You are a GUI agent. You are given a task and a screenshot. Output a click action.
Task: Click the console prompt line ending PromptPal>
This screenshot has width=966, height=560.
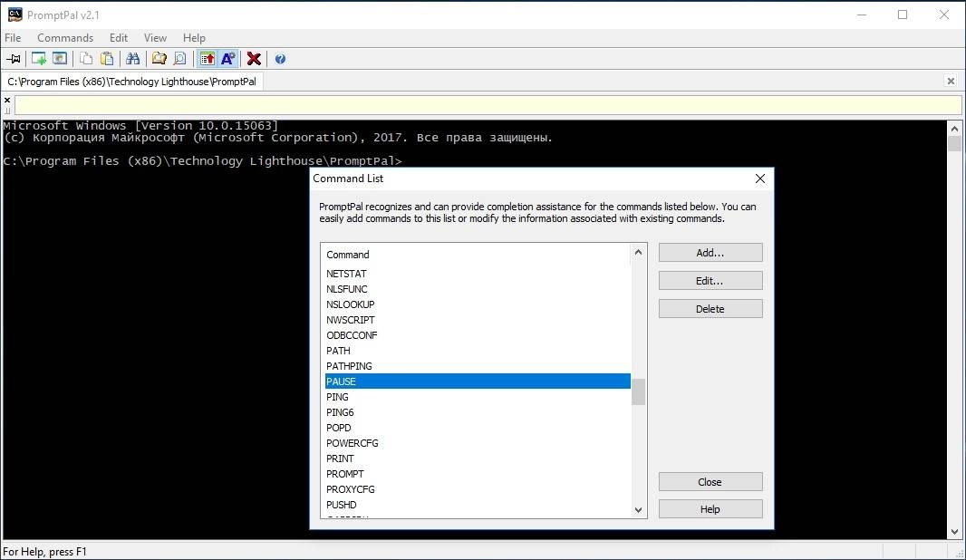[x=202, y=160]
